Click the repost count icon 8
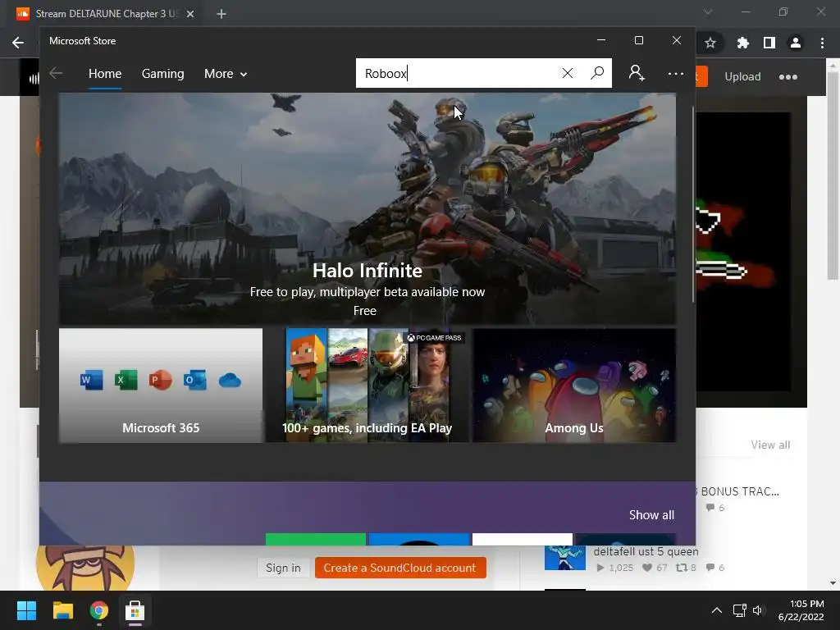The height and width of the screenshot is (630, 840). coord(686,568)
